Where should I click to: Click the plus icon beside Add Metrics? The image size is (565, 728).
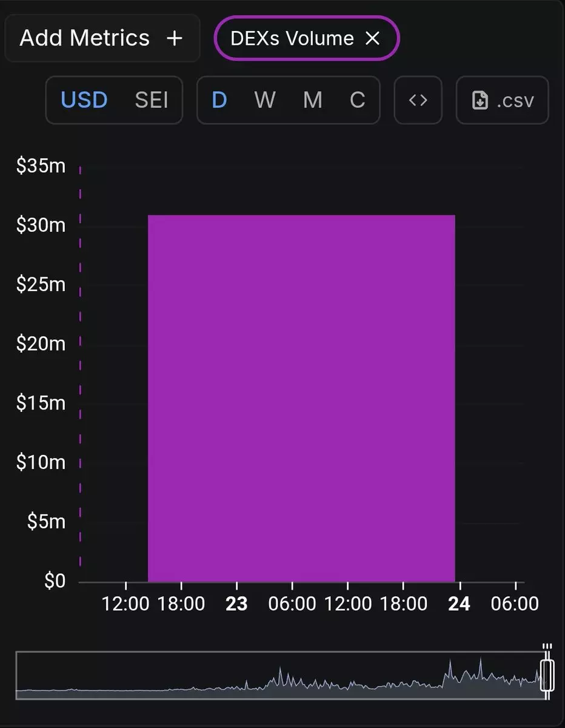175,38
